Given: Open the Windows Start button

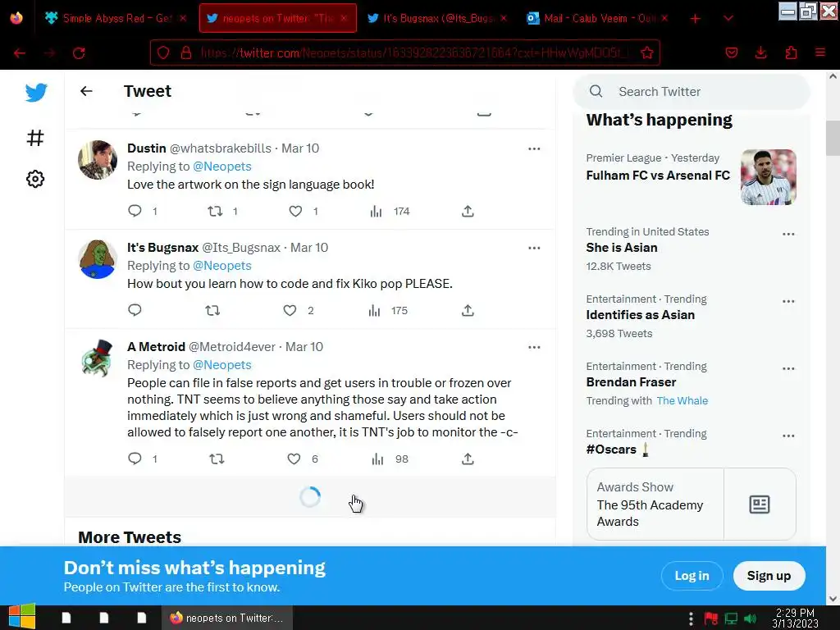Looking at the screenshot, I should coord(21,617).
